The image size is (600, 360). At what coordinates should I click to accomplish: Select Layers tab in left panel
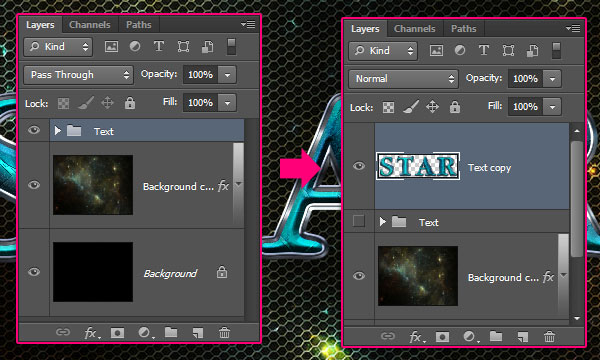coord(40,25)
